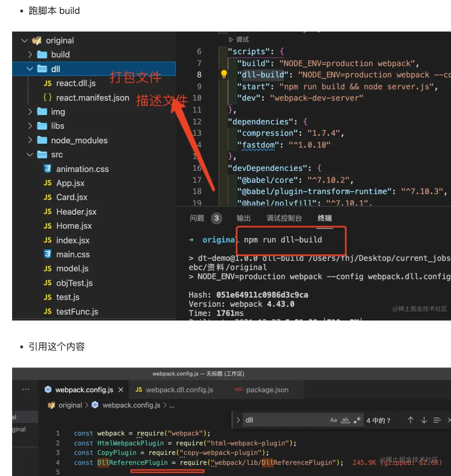Click the folder icon of node_modules

pos(42,140)
